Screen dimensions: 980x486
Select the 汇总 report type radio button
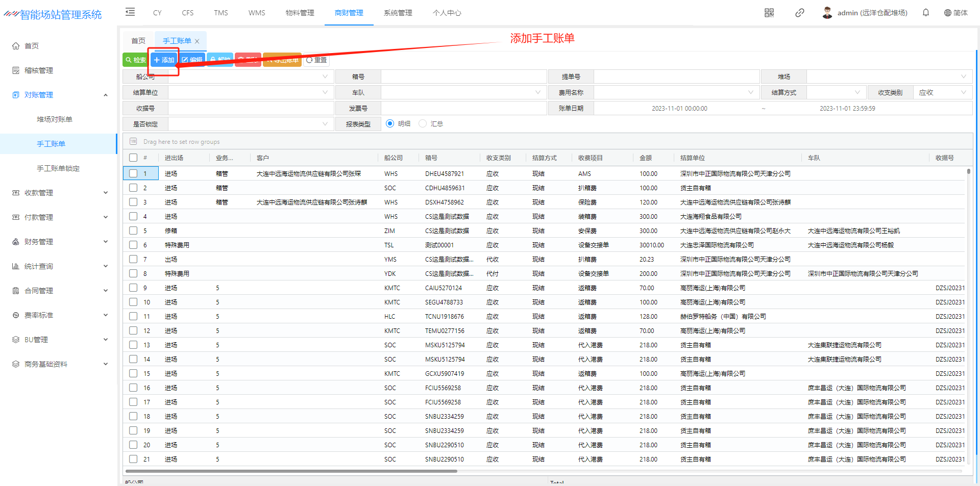[x=423, y=123]
